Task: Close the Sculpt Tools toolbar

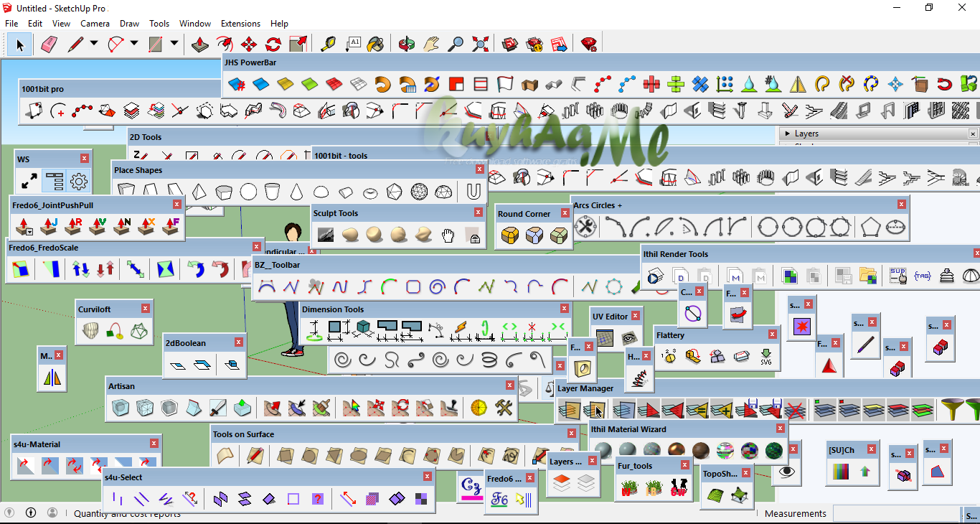Action: point(479,212)
